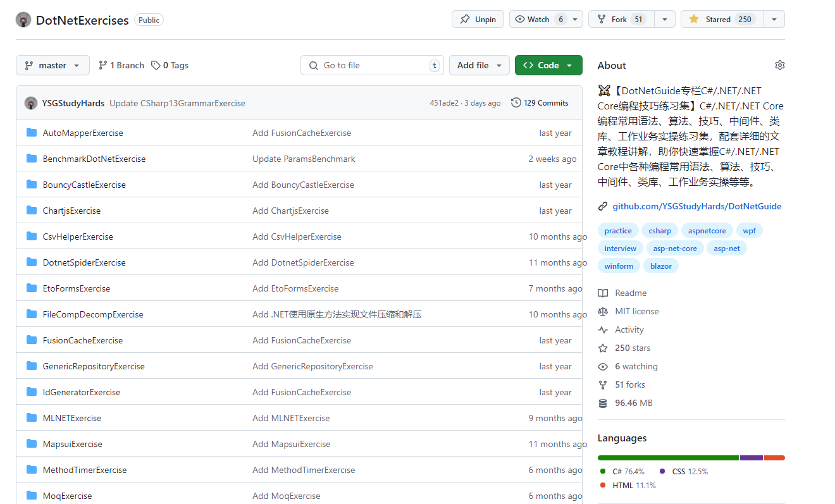
Task: Click the FileCompDecompExercise folder icon
Action: tap(32, 314)
